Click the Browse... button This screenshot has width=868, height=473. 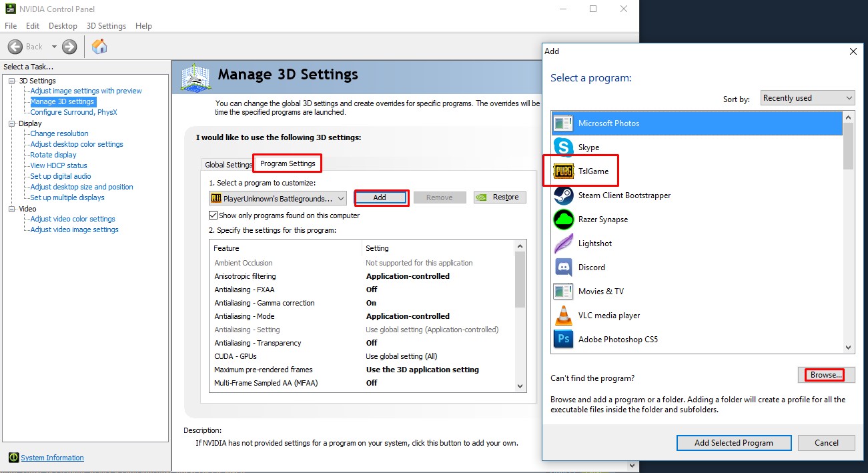(826, 375)
